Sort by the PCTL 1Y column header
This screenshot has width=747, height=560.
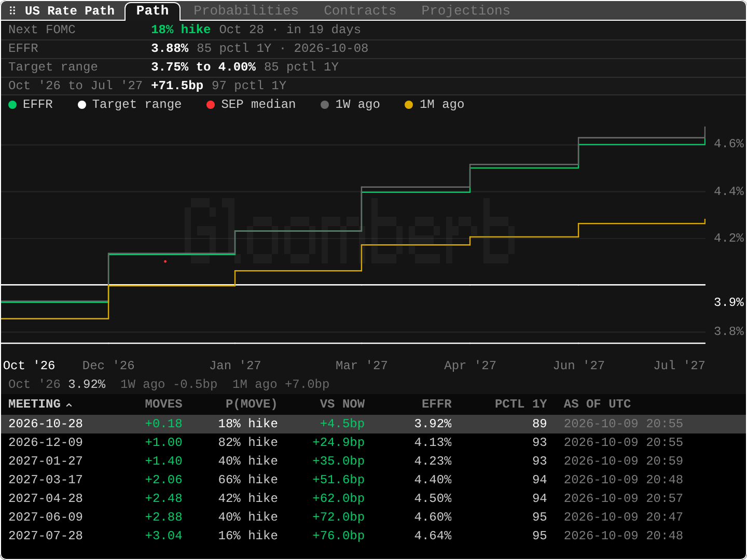pos(521,404)
